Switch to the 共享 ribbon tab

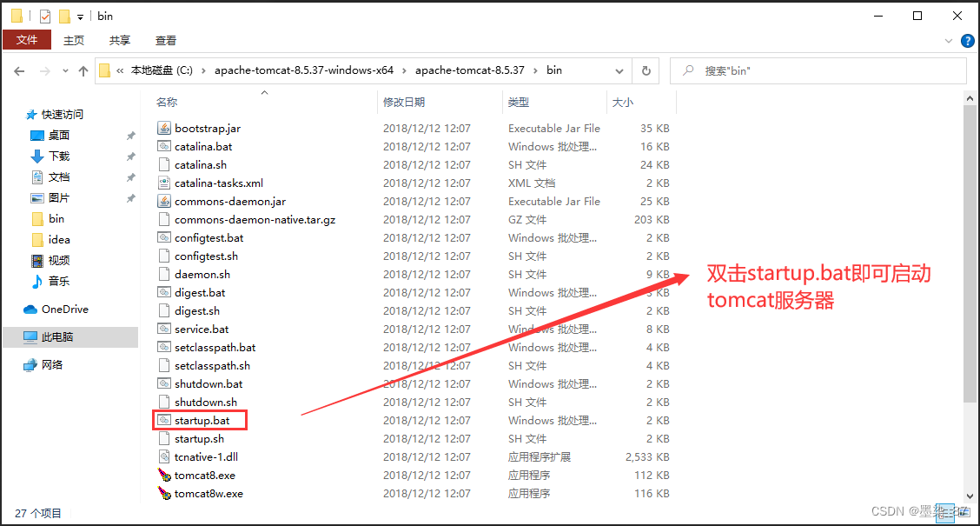[x=119, y=40]
